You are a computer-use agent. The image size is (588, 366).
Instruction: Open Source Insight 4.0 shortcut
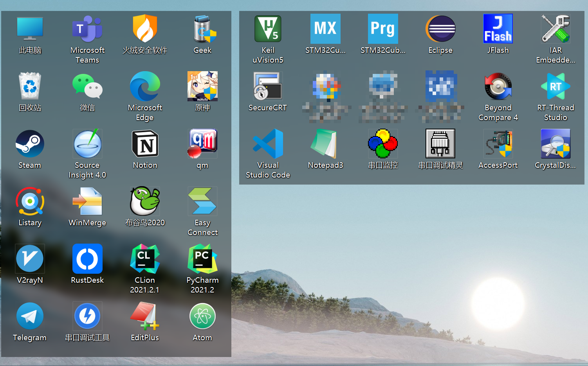coord(87,144)
